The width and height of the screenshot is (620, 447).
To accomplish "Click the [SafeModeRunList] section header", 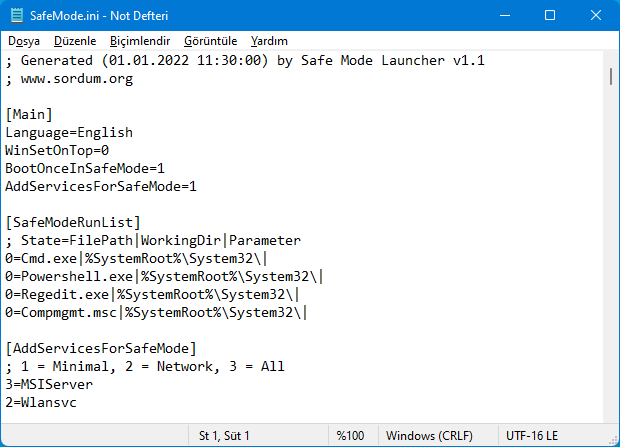I will [x=73, y=222].
